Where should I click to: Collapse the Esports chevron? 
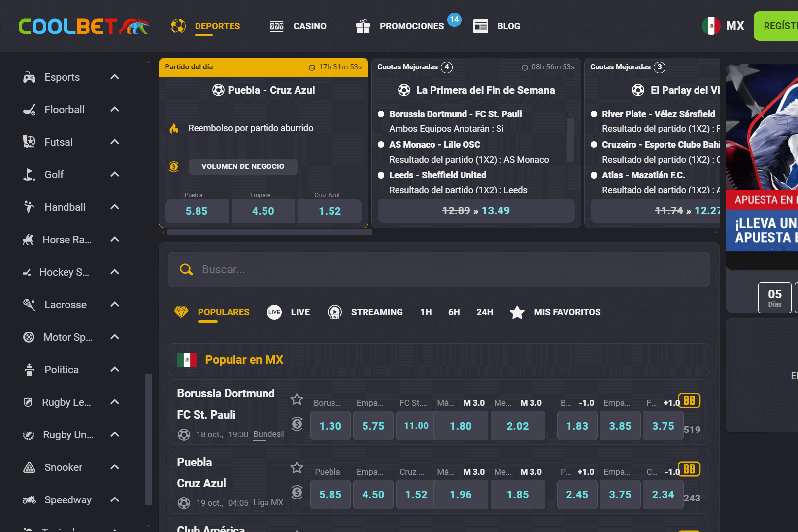[115, 77]
